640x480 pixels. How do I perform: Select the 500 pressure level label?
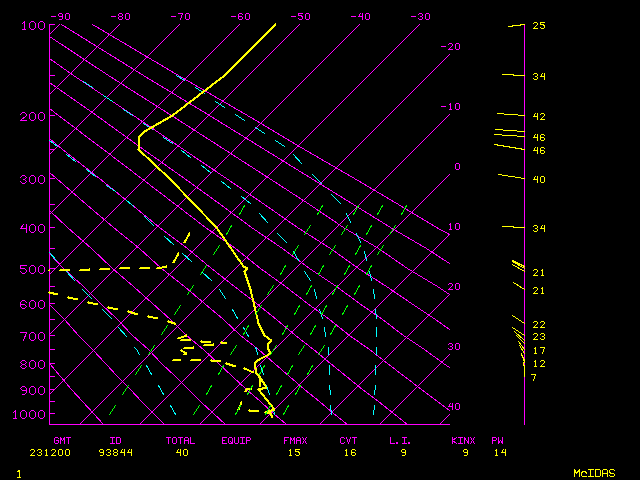point(33,270)
